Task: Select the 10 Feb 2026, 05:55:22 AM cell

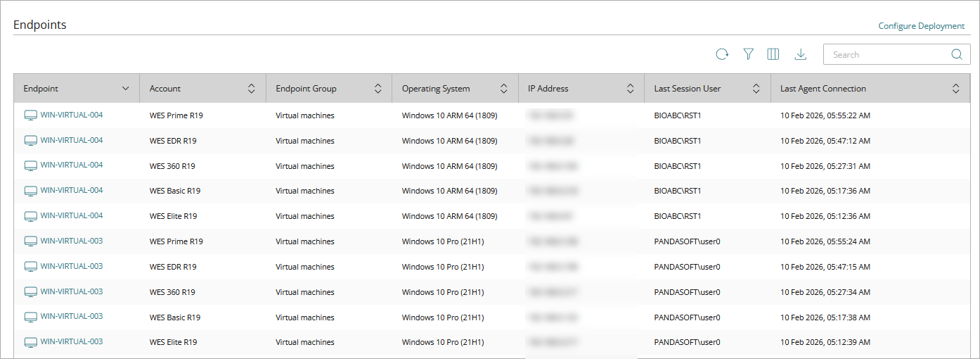Action: click(x=825, y=115)
